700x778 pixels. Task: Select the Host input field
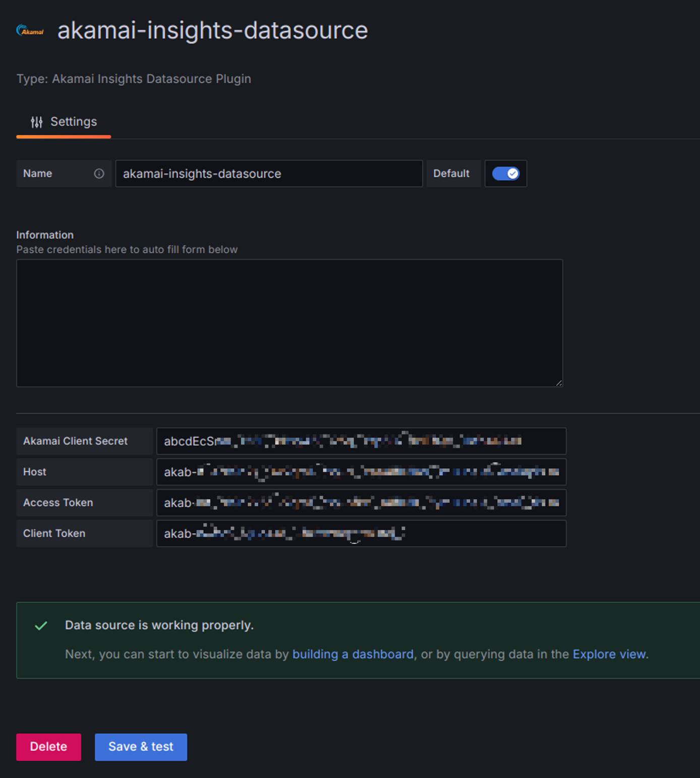361,472
